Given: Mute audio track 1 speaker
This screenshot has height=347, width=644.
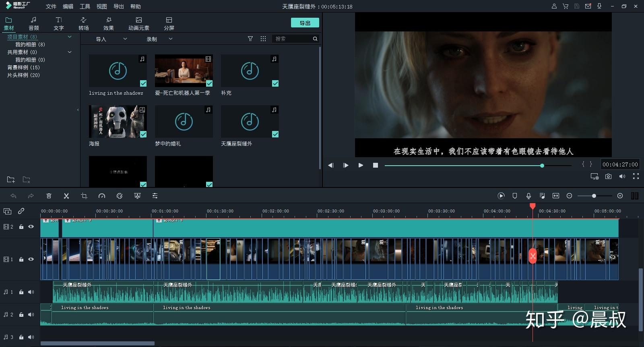Looking at the screenshot, I should coord(31,292).
